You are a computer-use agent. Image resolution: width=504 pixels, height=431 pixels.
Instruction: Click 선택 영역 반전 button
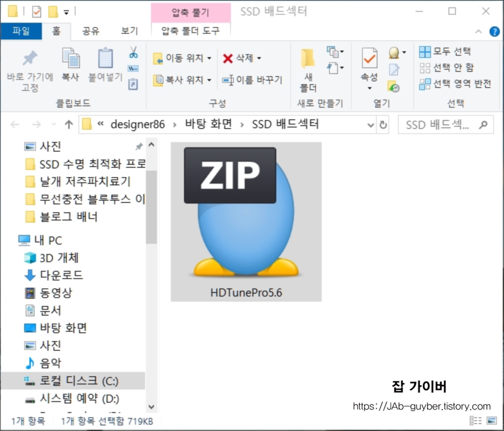455,84
